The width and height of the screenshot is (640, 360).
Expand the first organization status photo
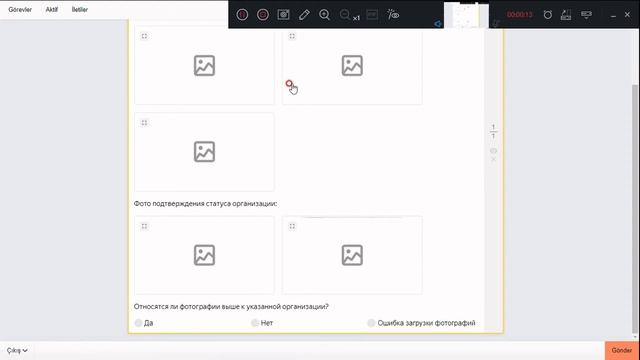[x=144, y=227]
